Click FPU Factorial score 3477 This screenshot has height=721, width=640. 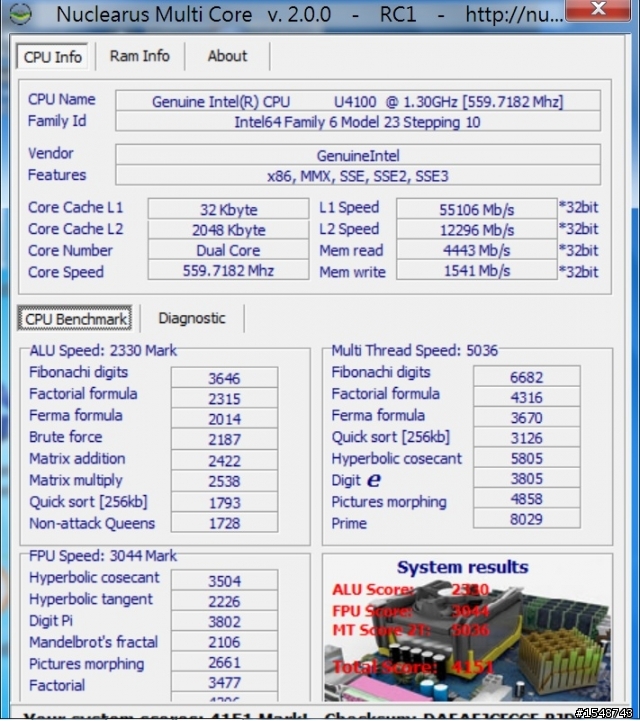click(x=224, y=682)
